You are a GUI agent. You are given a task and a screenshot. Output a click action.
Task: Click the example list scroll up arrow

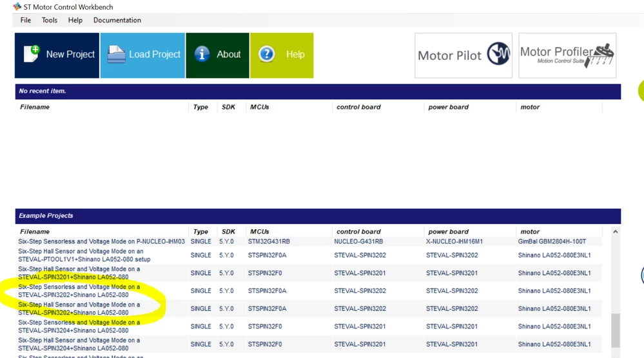(x=615, y=232)
